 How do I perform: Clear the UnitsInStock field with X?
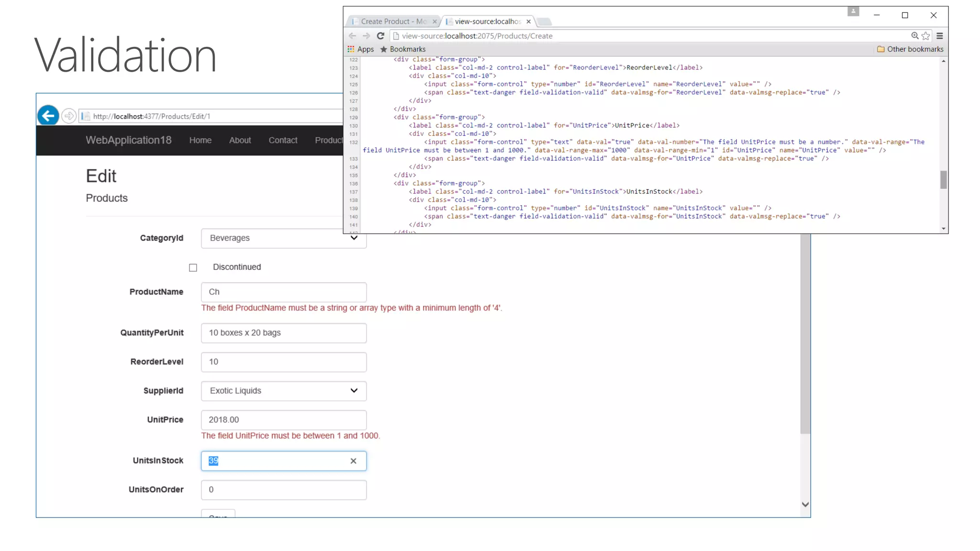(x=353, y=461)
